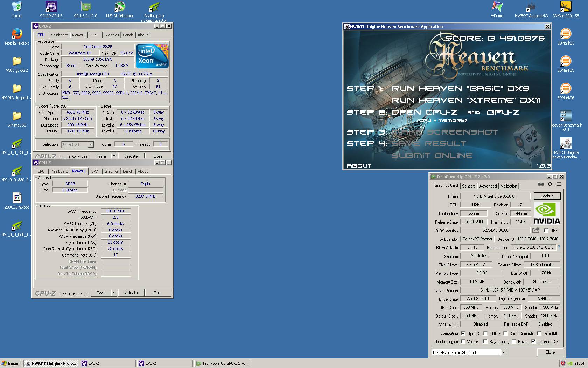Expand Tools dropdown arrow in top CPU-Z
Viewport: 588px width, 368px height.
coord(114,156)
